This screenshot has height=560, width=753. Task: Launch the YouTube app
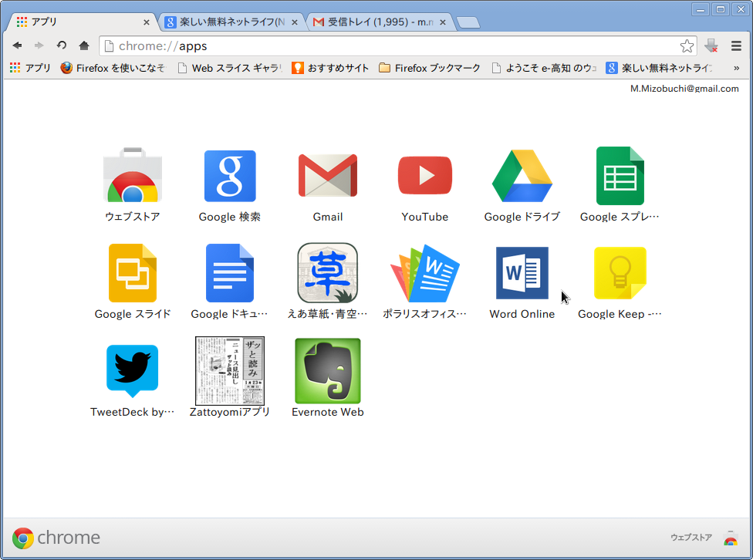[x=425, y=175]
